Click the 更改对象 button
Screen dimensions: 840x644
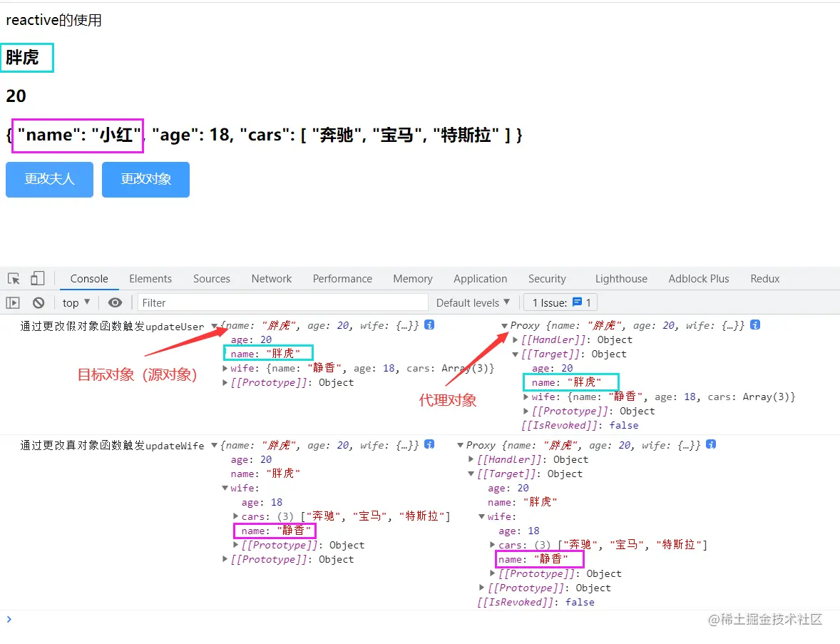[x=145, y=180]
